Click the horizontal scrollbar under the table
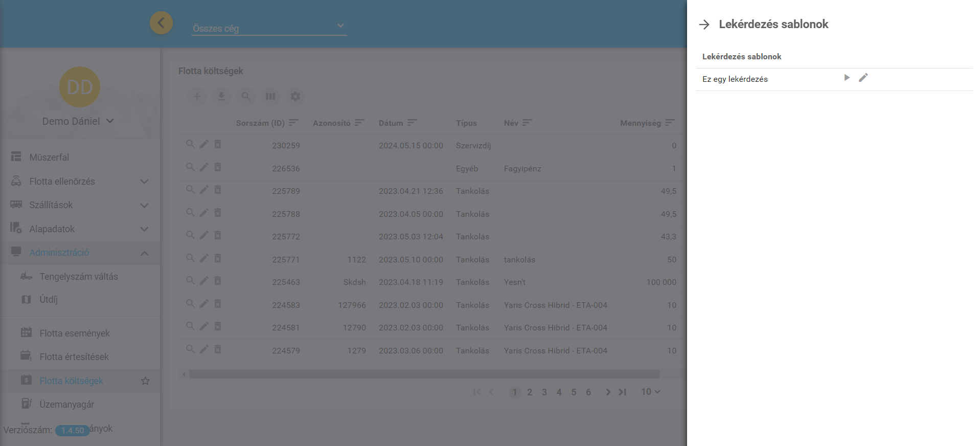980x446 pixels. click(x=423, y=374)
